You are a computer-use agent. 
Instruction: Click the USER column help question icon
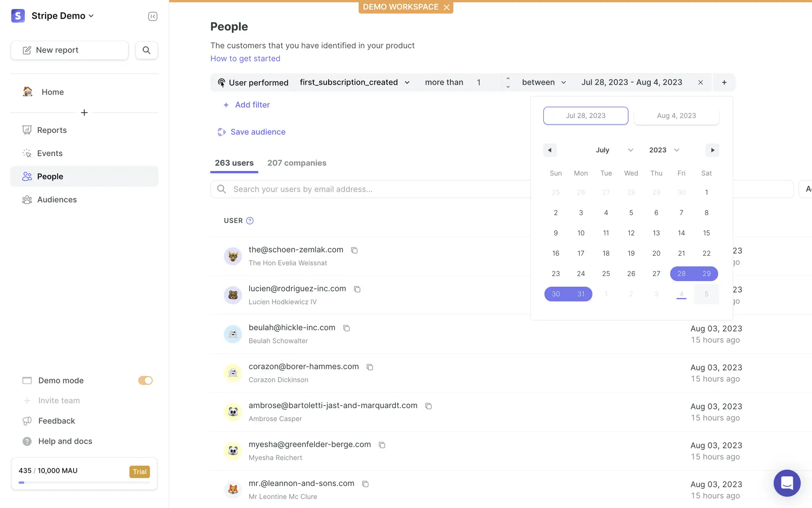pyautogui.click(x=250, y=221)
